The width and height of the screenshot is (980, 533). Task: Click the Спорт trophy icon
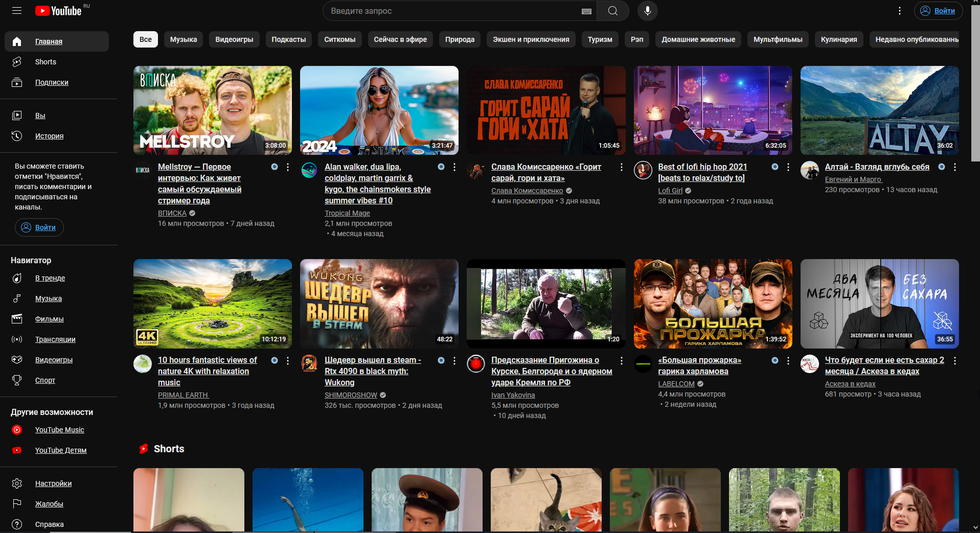[x=17, y=380]
